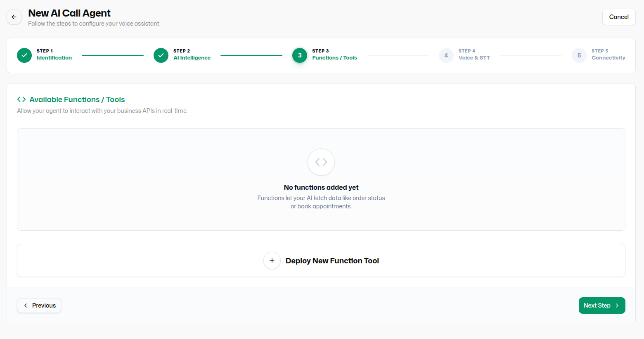Go back with Previous button
Image resolution: width=644 pixels, height=339 pixels.
pyautogui.click(x=39, y=306)
